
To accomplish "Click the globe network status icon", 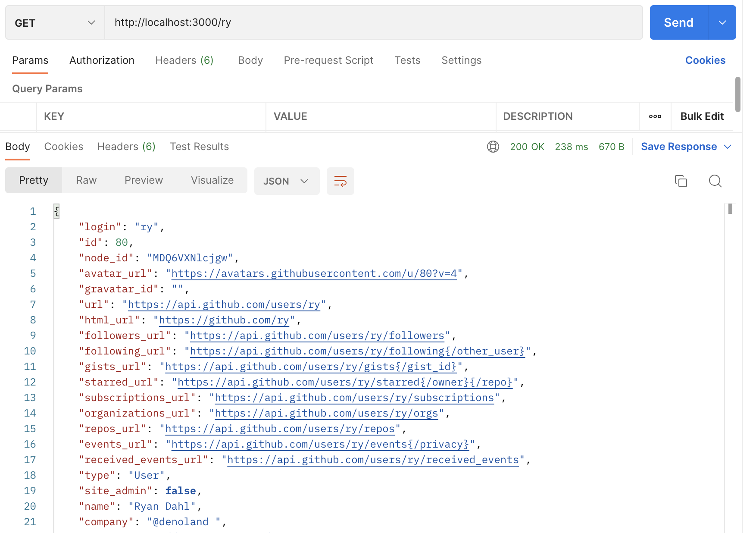I will tap(493, 147).
